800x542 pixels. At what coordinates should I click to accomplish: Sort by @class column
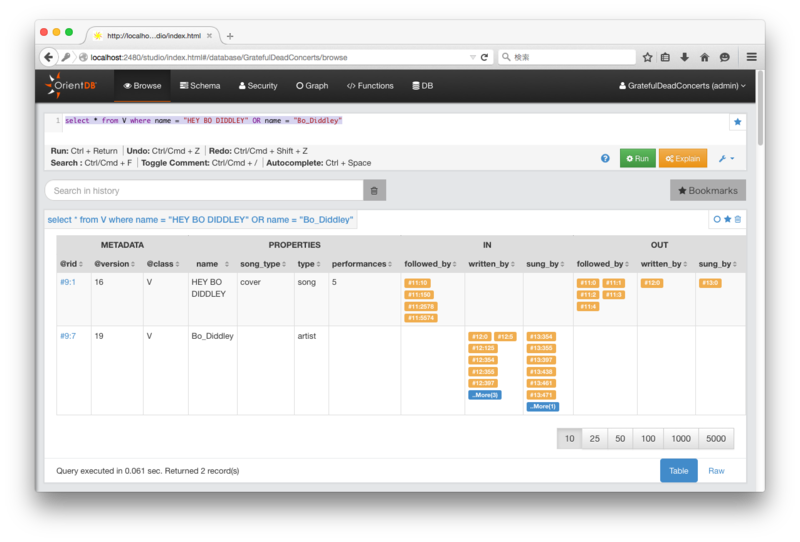[x=163, y=264]
